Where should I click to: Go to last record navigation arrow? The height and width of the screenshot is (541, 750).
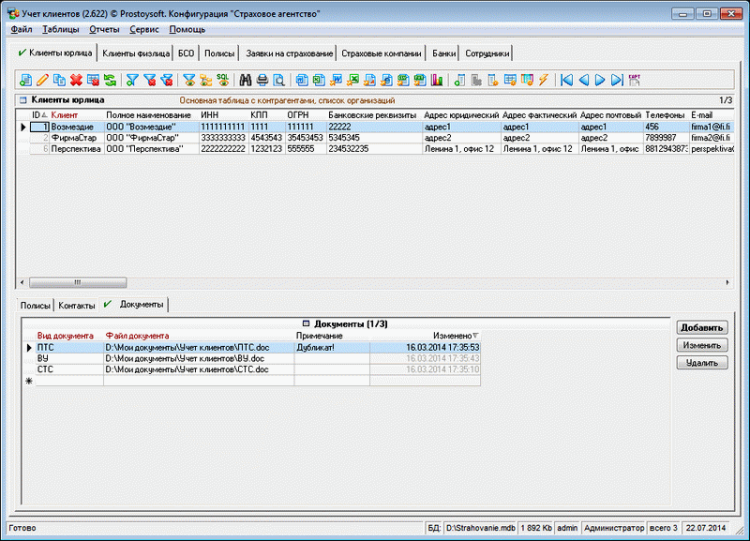coord(617,80)
